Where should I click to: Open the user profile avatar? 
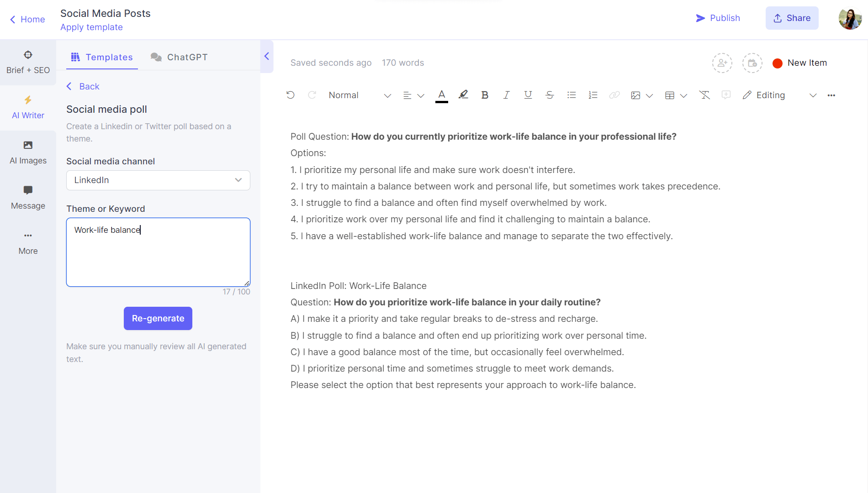click(850, 19)
